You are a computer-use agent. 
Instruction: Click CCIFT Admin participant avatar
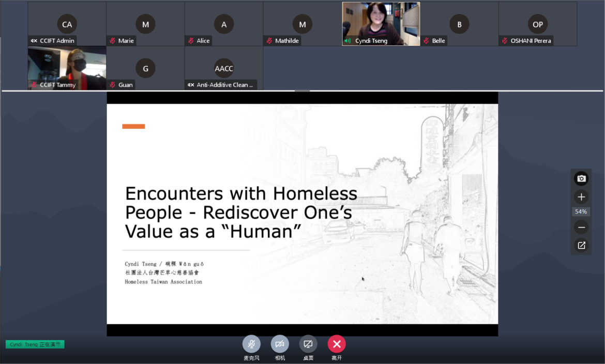[x=67, y=24]
